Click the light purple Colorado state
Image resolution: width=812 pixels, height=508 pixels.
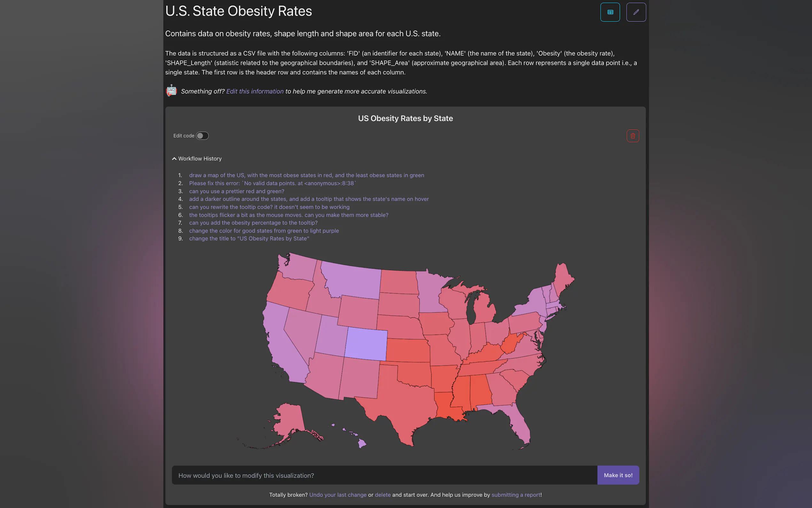[366, 343]
